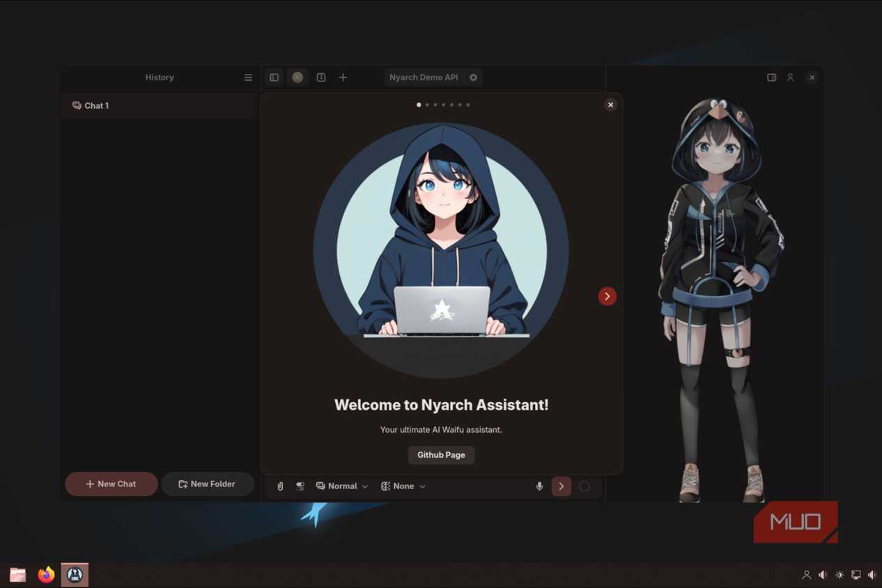882x588 pixels.
Task: Click the hooded girl laptop illustration
Action: (441, 251)
